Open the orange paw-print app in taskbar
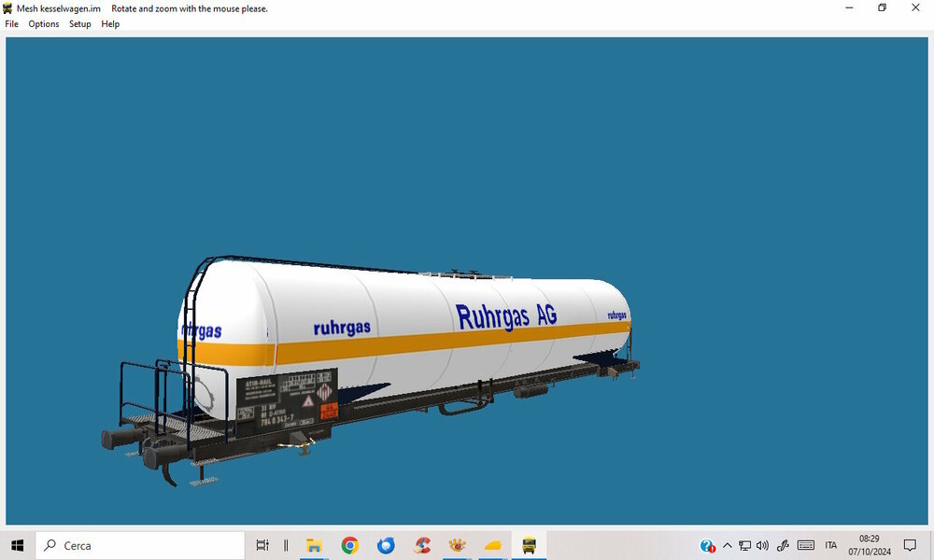 [x=457, y=545]
